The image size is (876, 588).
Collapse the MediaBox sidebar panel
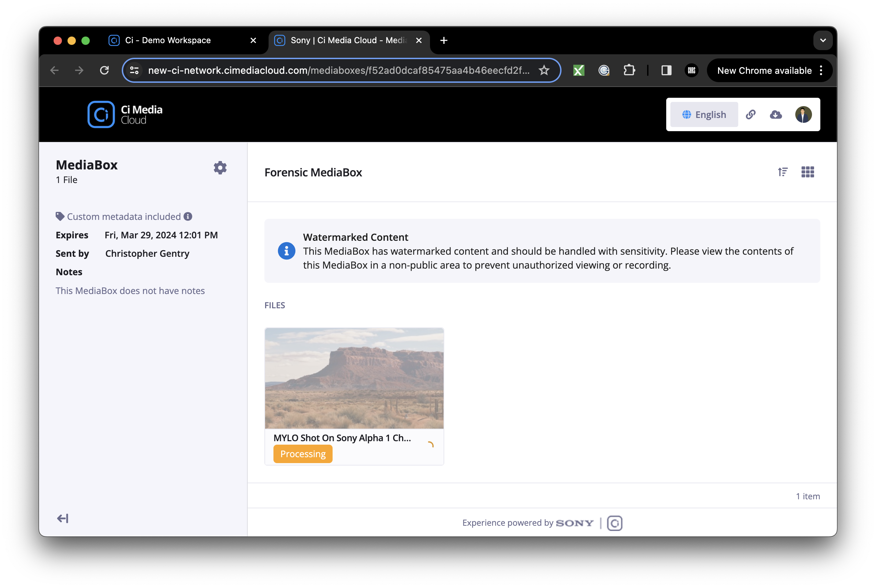pyautogui.click(x=63, y=518)
